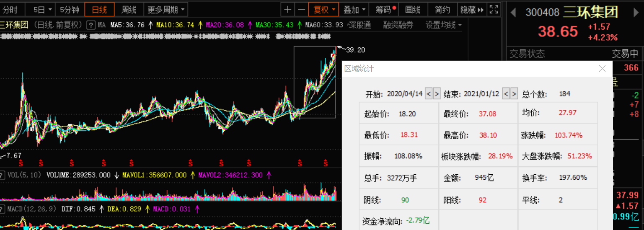
Task: Zoom in chart with plus icon
Action: click(287, 9)
